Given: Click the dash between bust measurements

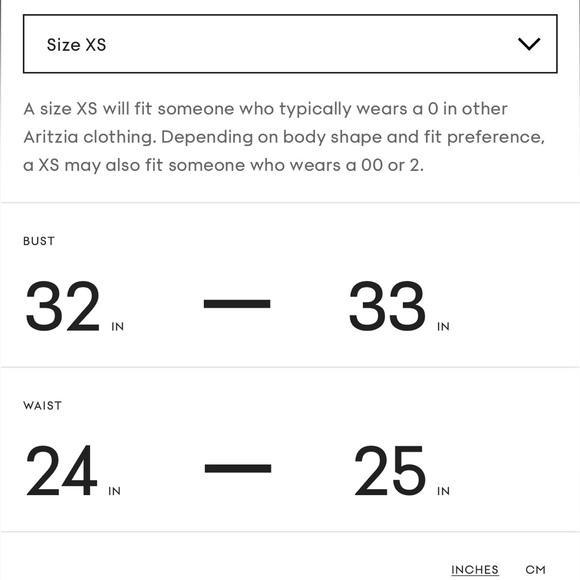Looking at the screenshot, I should [237, 304].
